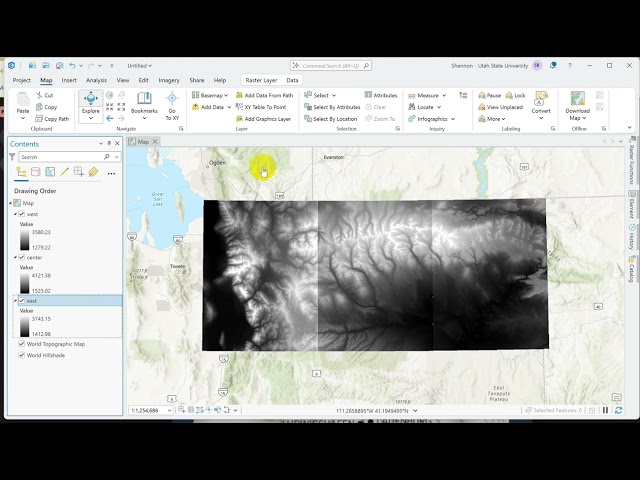Switch to the Insert ribbon tab
Image resolution: width=640 pixels, height=480 pixels.
tap(69, 80)
